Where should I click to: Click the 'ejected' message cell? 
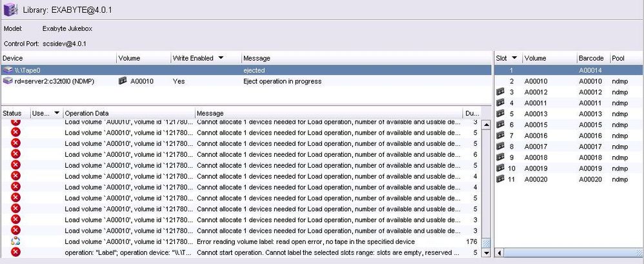[254, 70]
